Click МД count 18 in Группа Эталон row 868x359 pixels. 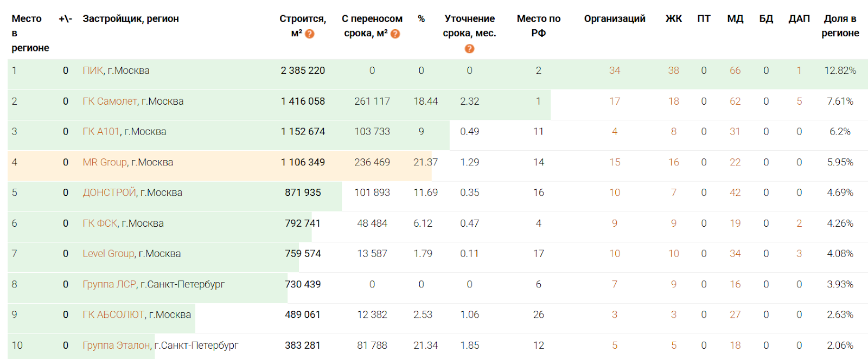pos(735,345)
